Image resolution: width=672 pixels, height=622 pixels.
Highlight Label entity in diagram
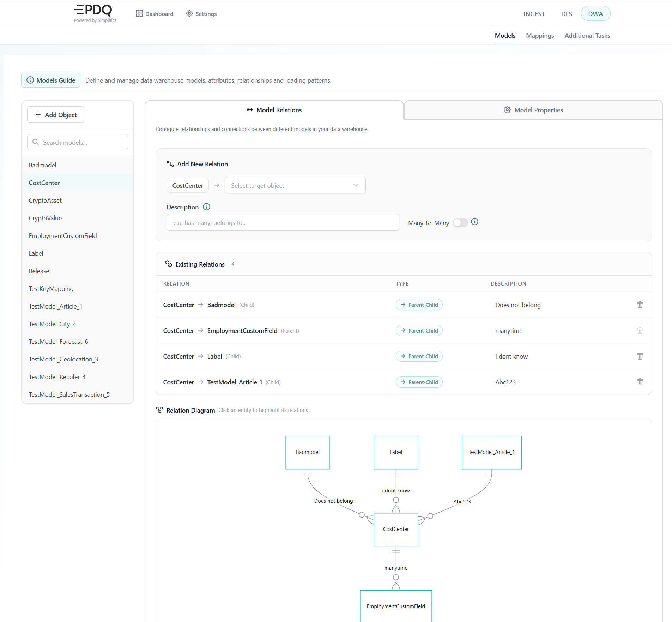click(x=396, y=452)
